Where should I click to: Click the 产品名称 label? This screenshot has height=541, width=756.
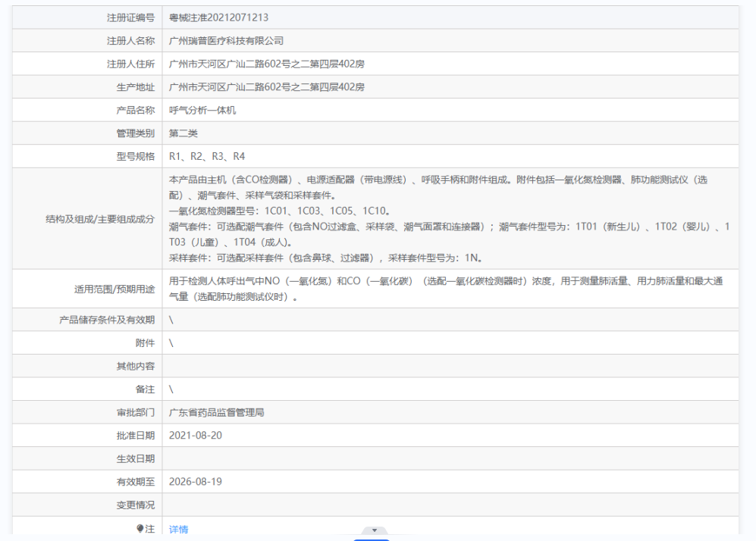point(136,111)
